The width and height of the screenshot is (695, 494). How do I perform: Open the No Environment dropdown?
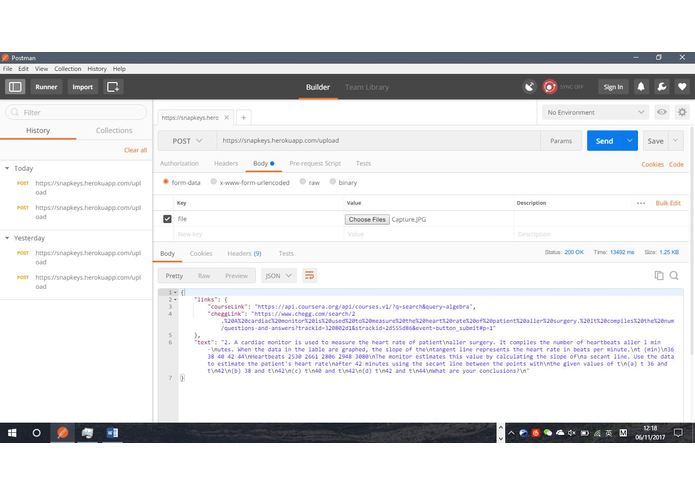[x=595, y=113]
